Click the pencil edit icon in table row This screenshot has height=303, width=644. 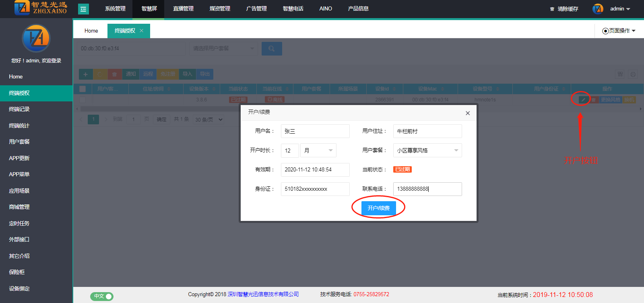(x=583, y=99)
